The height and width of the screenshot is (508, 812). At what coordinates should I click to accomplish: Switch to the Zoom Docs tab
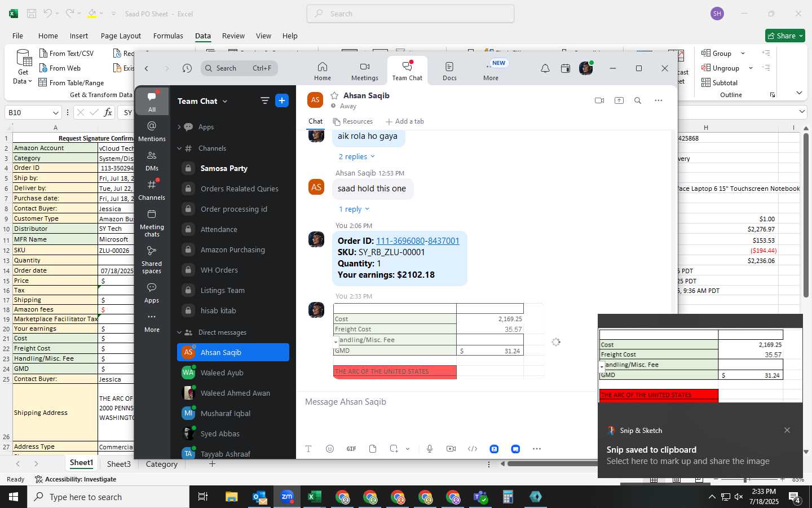pyautogui.click(x=449, y=71)
